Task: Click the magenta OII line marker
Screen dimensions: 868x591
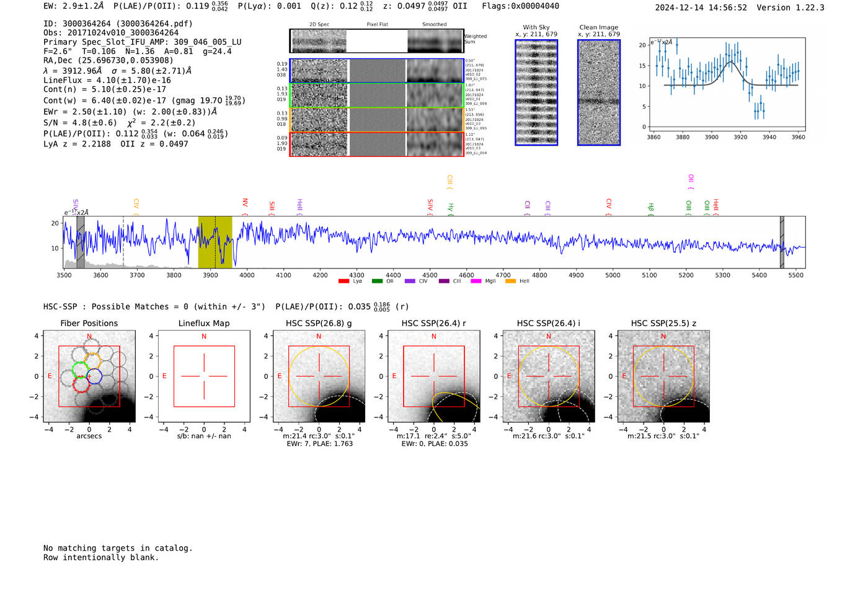Action: coord(691,182)
